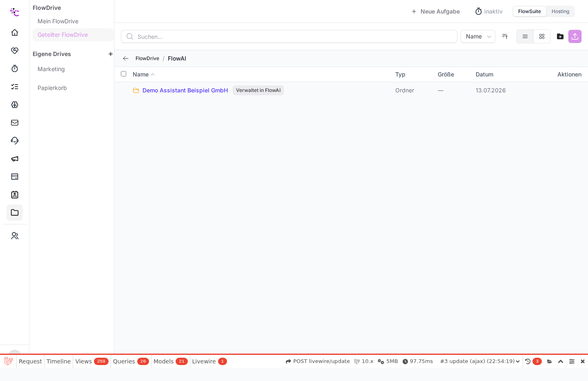Create a new folder via toolbar icon
Viewport: 588px width, 381px height.
560,36
